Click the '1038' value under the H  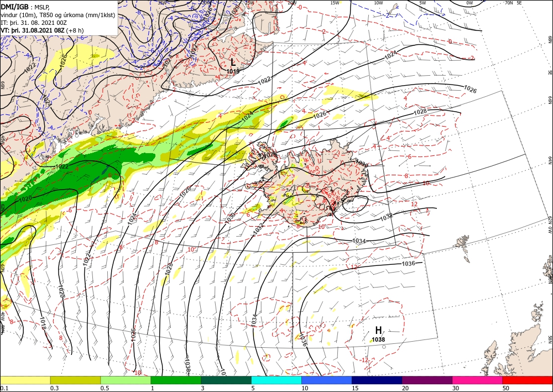click(378, 339)
